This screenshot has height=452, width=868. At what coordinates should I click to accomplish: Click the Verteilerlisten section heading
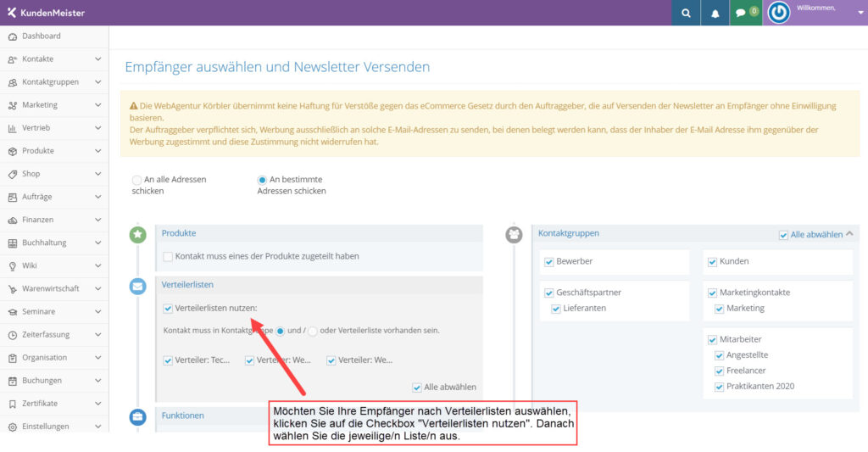[187, 285]
